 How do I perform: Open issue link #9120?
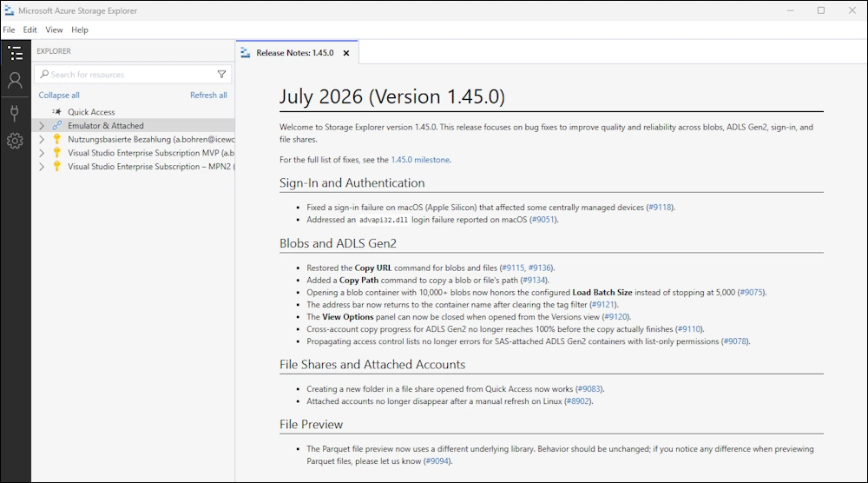[616, 317]
